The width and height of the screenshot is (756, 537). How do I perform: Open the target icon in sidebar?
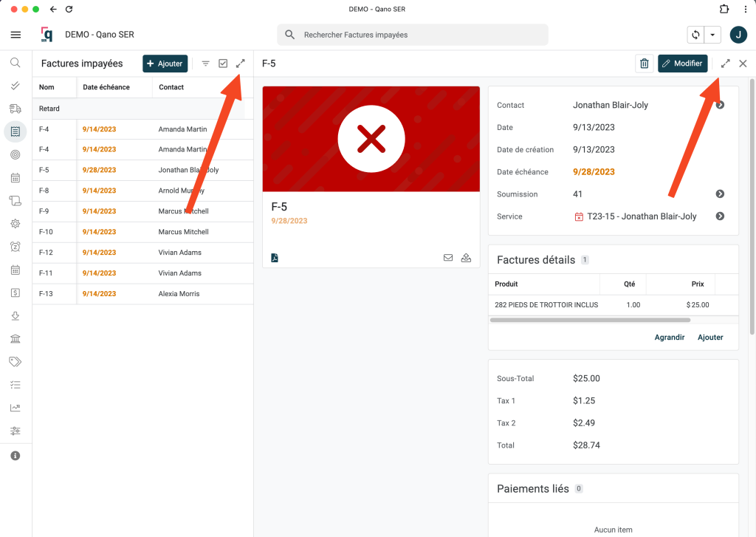click(x=15, y=154)
